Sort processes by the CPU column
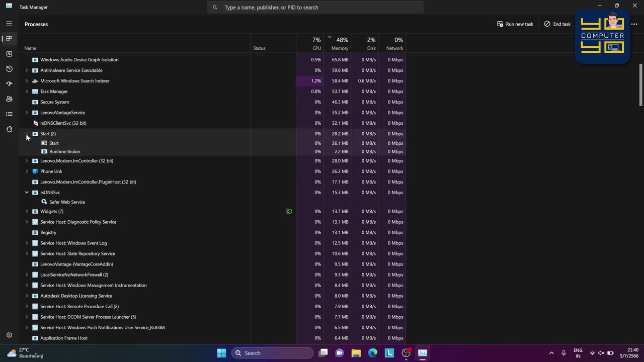The height and width of the screenshot is (362, 644). click(310, 44)
